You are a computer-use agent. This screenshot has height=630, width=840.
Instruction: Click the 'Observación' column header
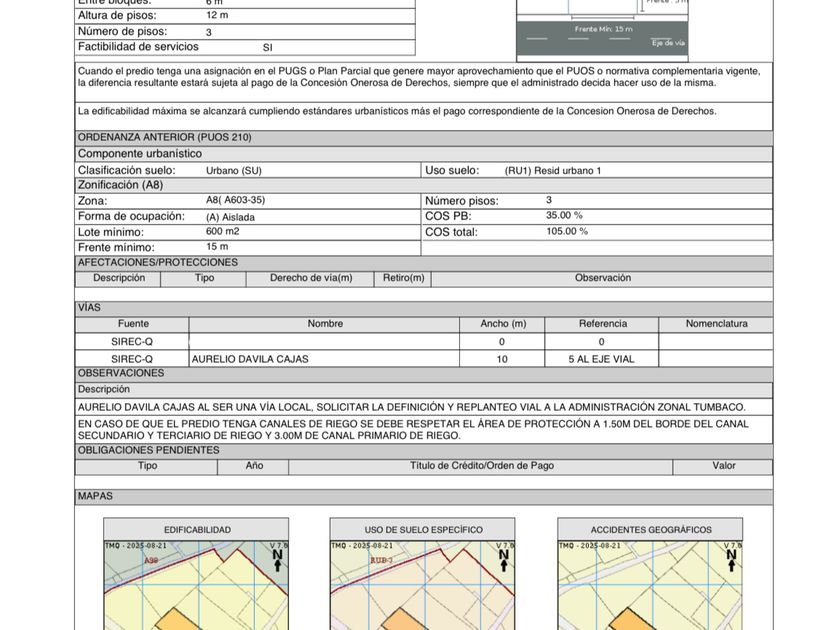tap(603, 278)
